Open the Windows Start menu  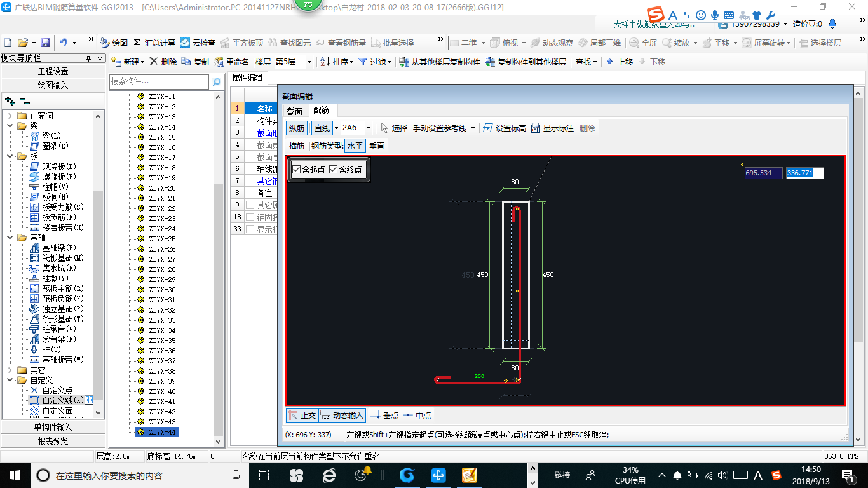pos(14,475)
